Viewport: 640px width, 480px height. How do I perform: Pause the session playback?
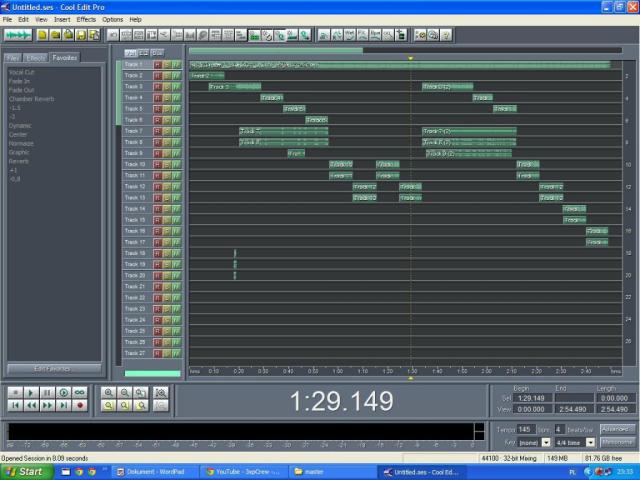point(47,392)
